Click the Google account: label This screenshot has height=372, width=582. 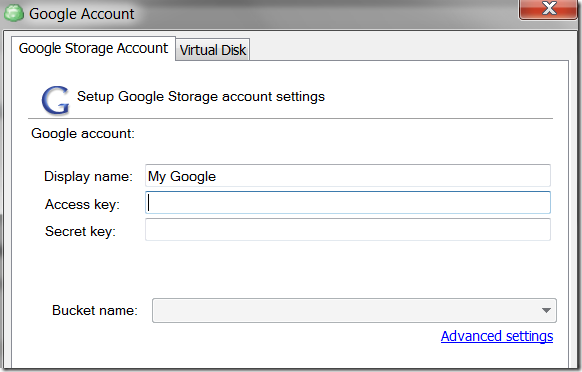(x=83, y=133)
